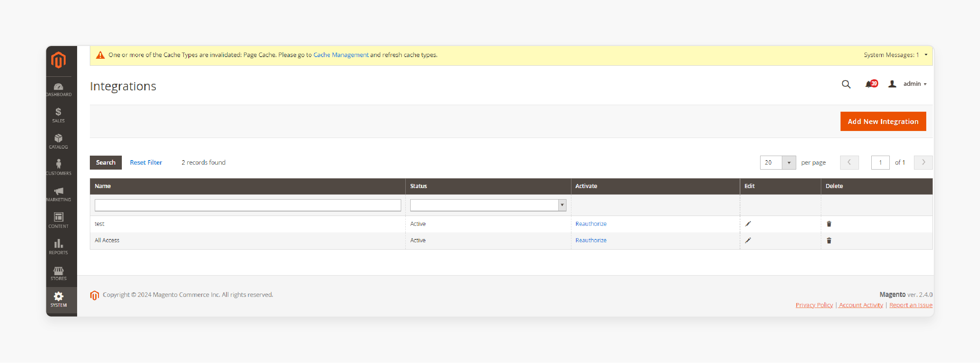Click the Magento logo in the sidebar

point(58,60)
